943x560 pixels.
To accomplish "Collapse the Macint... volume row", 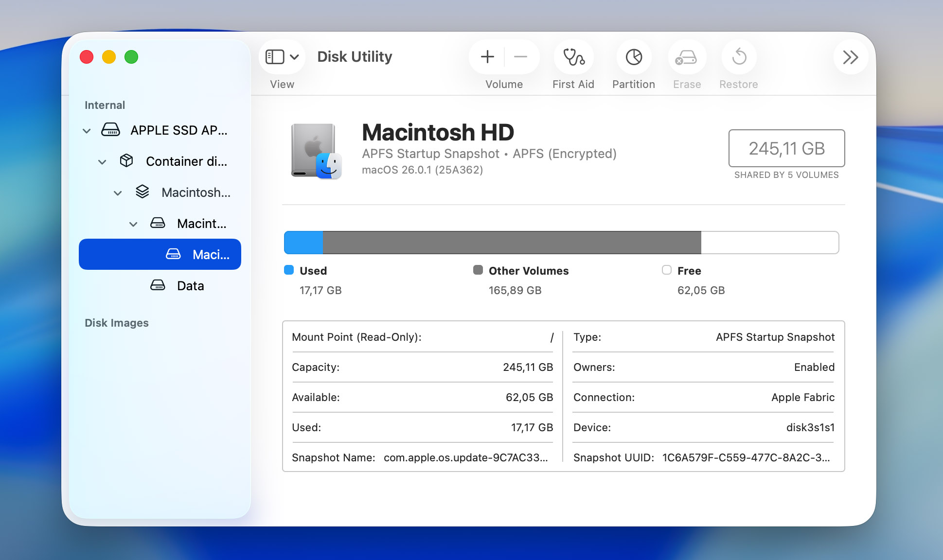I will click(x=133, y=224).
